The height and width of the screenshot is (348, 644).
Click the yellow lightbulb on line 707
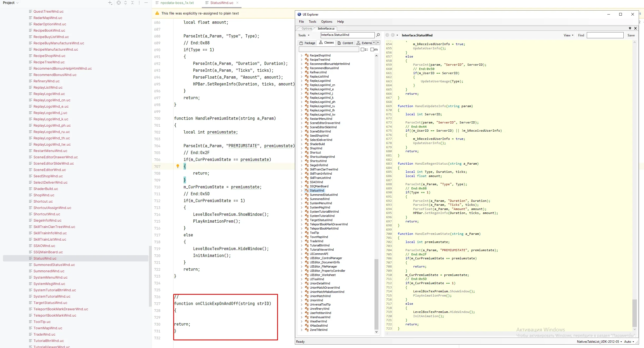(x=178, y=166)
